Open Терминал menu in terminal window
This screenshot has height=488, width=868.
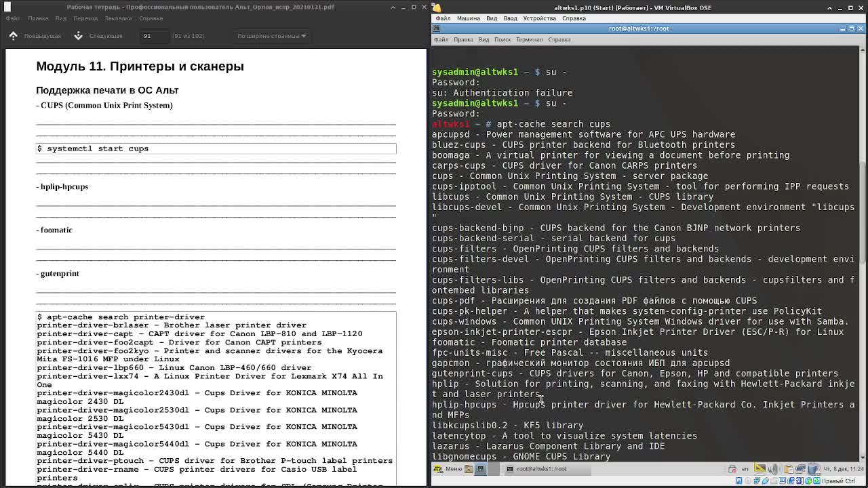point(529,39)
